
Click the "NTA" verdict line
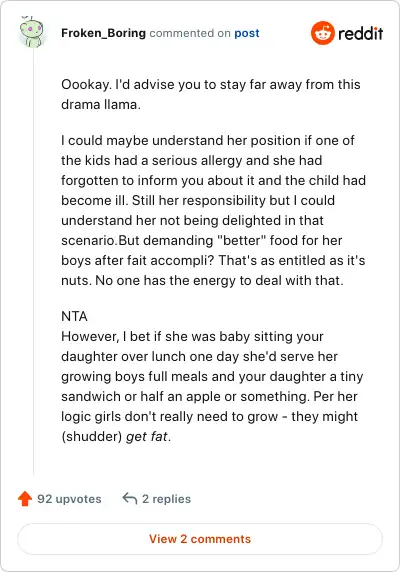click(x=74, y=316)
